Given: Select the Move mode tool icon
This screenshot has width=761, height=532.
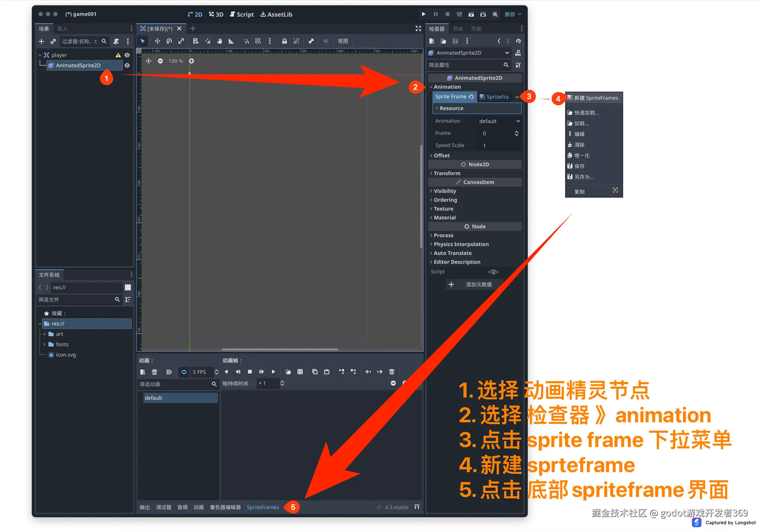Looking at the screenshot, I should (x=157, y=41).
